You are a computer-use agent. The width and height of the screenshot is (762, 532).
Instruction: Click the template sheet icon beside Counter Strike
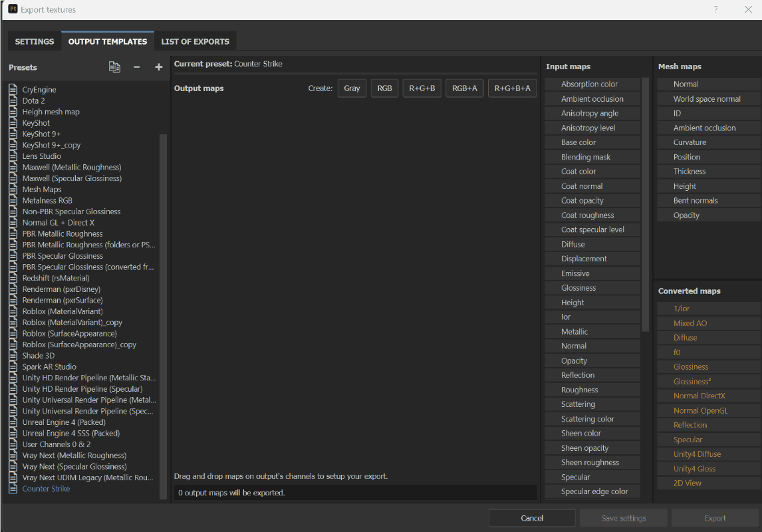[x=13, y=488]
